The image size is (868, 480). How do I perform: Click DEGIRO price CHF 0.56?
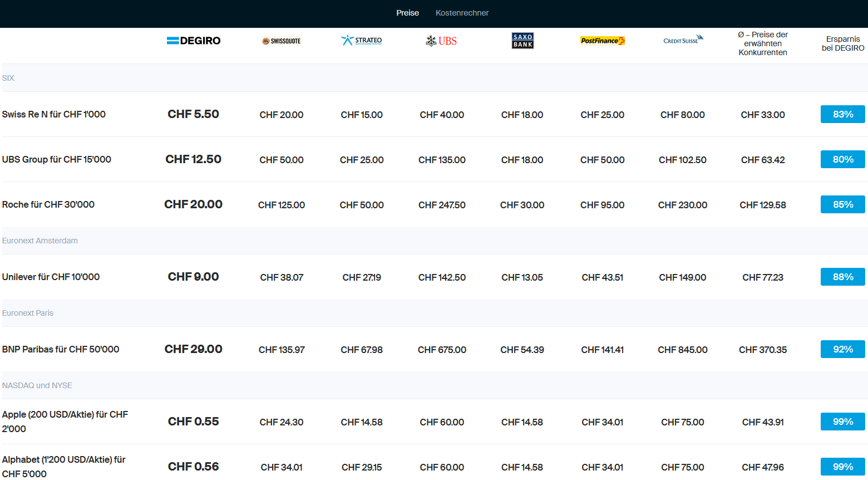tap(194, 467)
